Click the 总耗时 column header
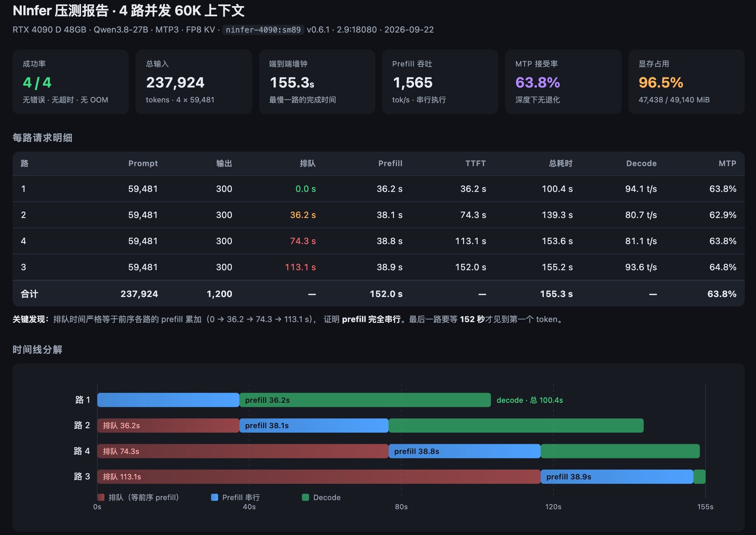The width and height of the screenshot is (756, 535). pos(561,163)
